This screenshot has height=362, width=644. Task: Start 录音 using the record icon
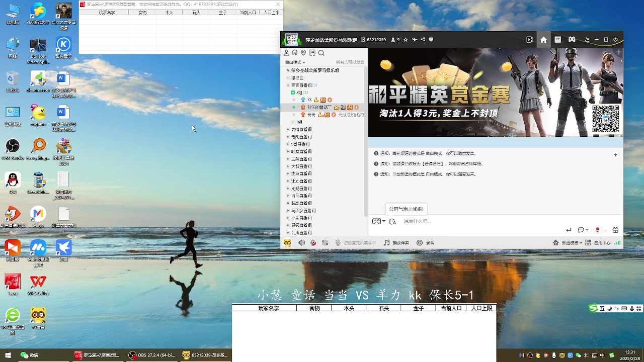pyautogui.click(x=420, y=242)
